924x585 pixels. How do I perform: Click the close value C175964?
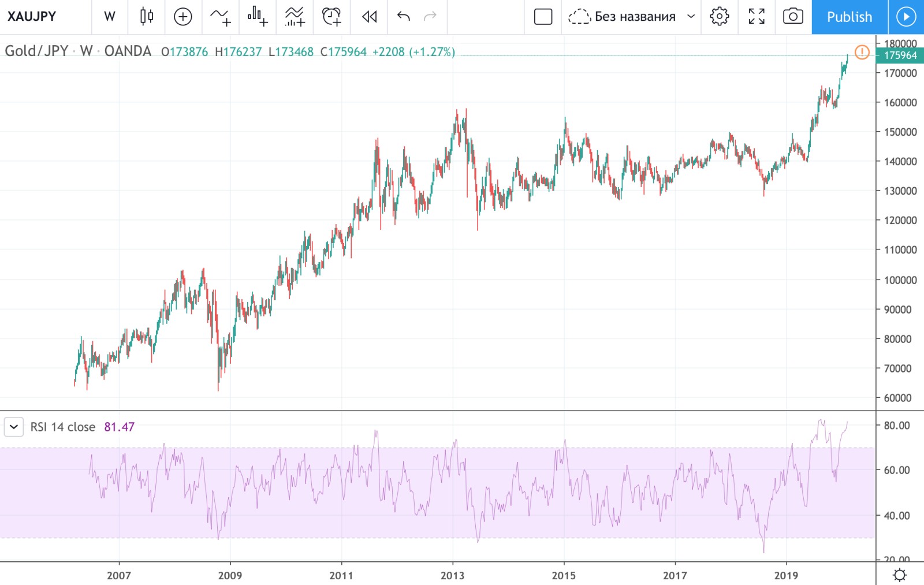344,52
